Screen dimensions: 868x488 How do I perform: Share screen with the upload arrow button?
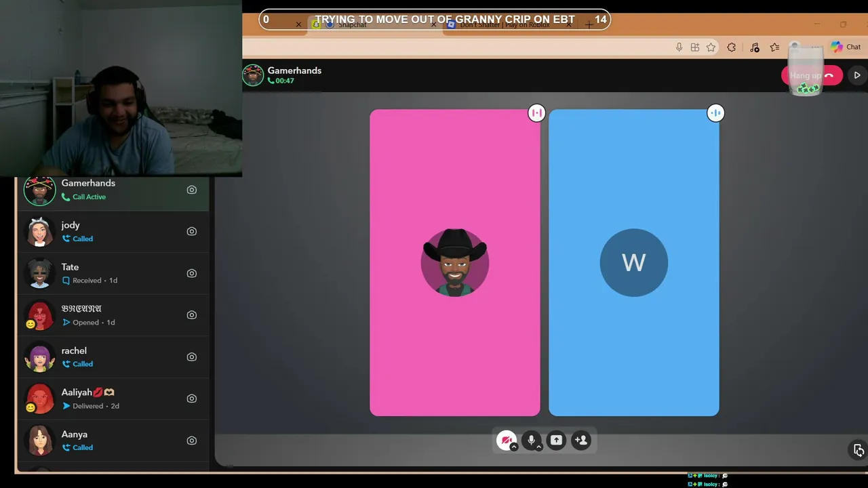(556, 440)
